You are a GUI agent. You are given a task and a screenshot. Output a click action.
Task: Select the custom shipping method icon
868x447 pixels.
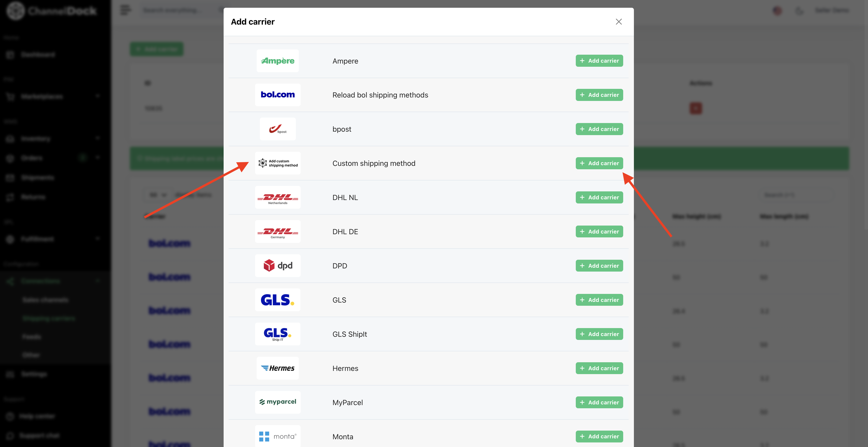(278, 163)
